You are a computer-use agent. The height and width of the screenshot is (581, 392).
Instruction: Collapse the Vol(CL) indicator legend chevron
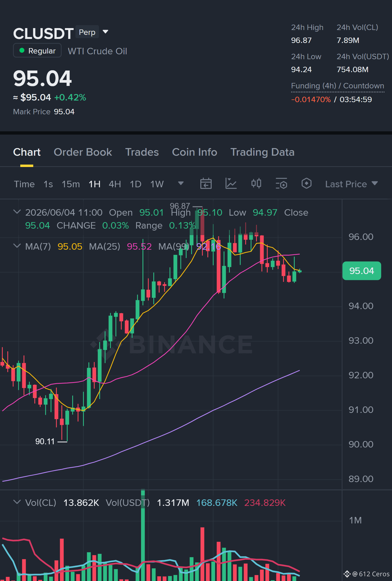click(x=17, y=502)
